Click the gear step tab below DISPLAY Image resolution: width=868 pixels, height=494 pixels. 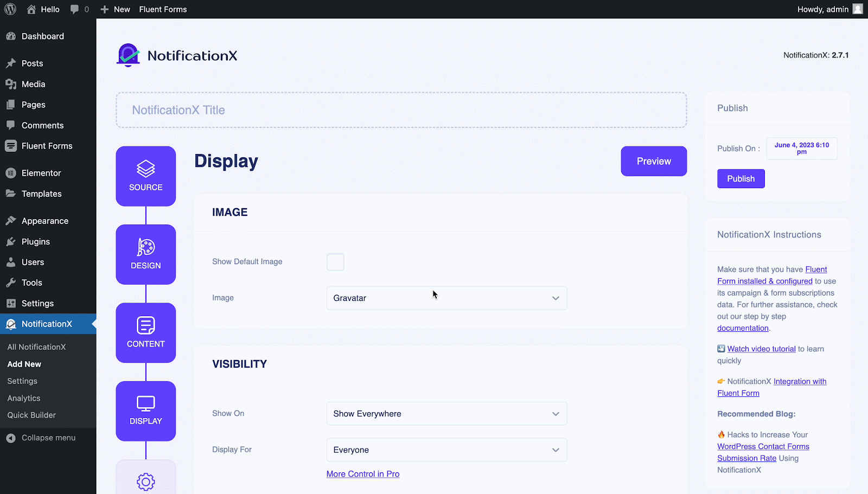pos(146,478)
